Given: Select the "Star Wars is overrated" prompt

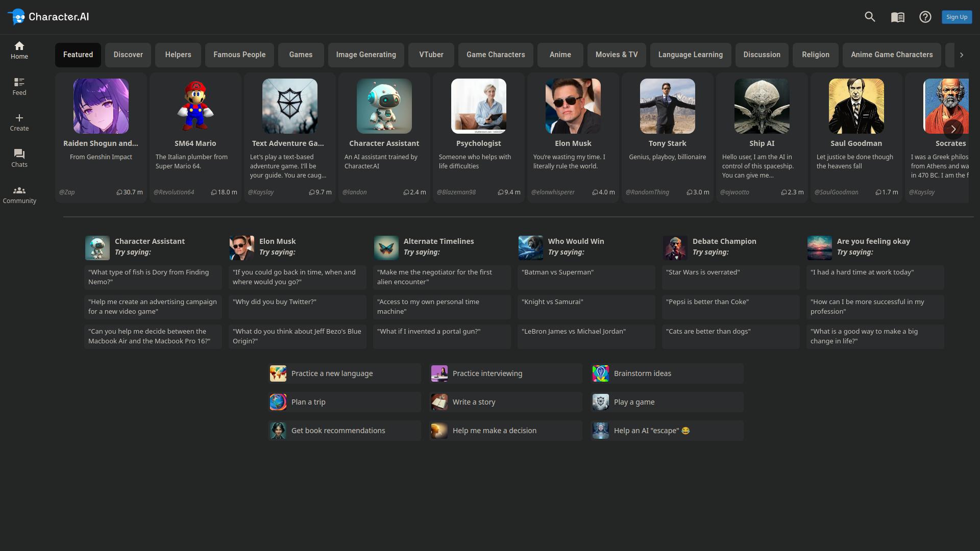Looking at the screenshot, I should (x=731, y=277).
